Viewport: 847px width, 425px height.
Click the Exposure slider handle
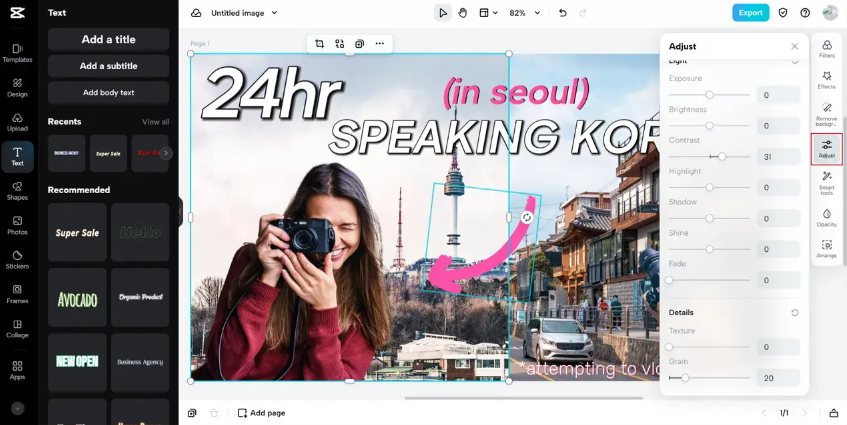(x=709, y=95)
